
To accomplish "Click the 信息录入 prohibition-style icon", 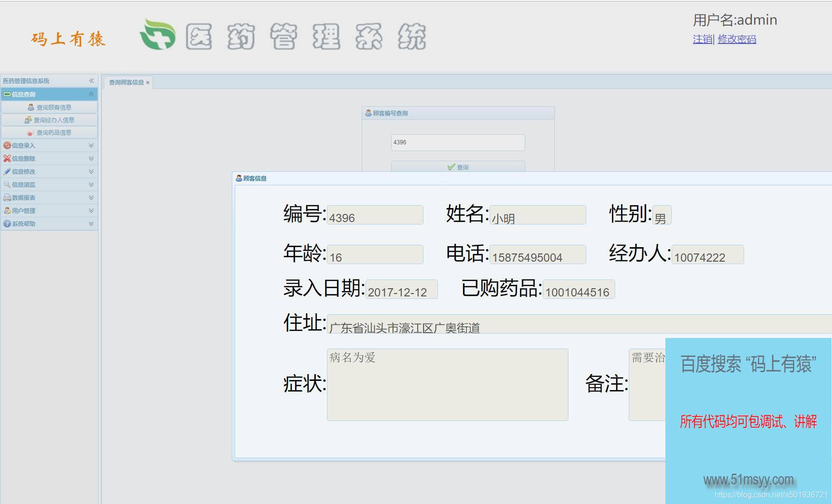I will 7,145.
